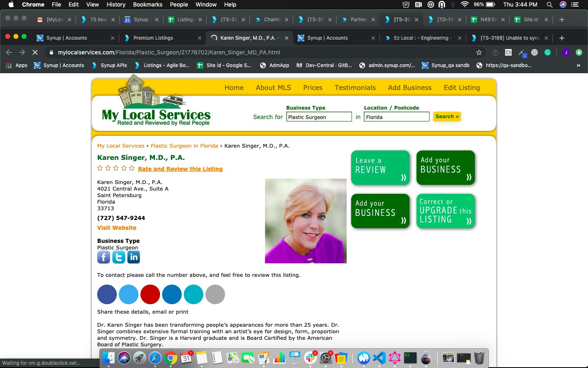The height and width of the screenshot is (368, 588).
Task: Click the Twitter share icon
Action: pyautogui.click(x=119, y=257)
